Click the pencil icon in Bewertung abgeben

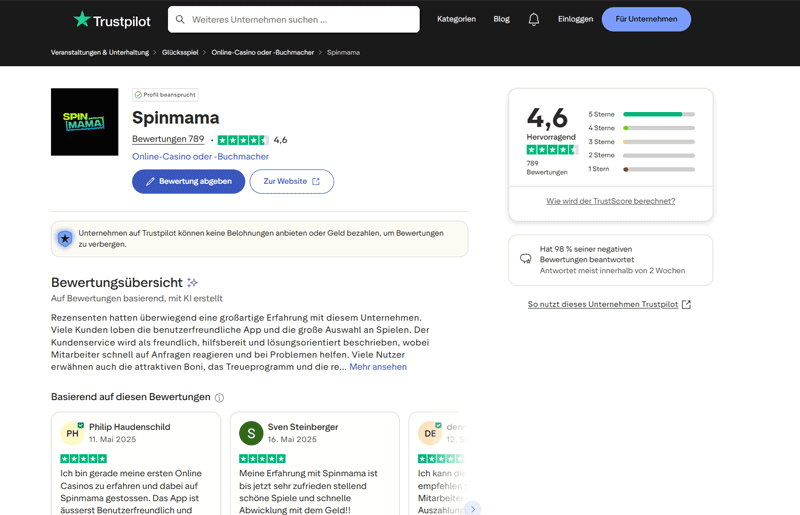(151, 181)
